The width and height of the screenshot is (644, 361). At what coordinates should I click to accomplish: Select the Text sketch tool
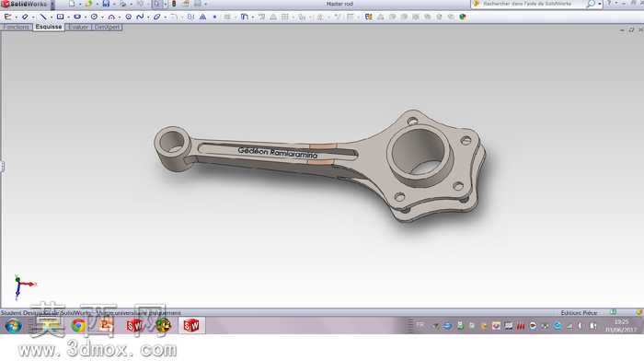point(203,17)
